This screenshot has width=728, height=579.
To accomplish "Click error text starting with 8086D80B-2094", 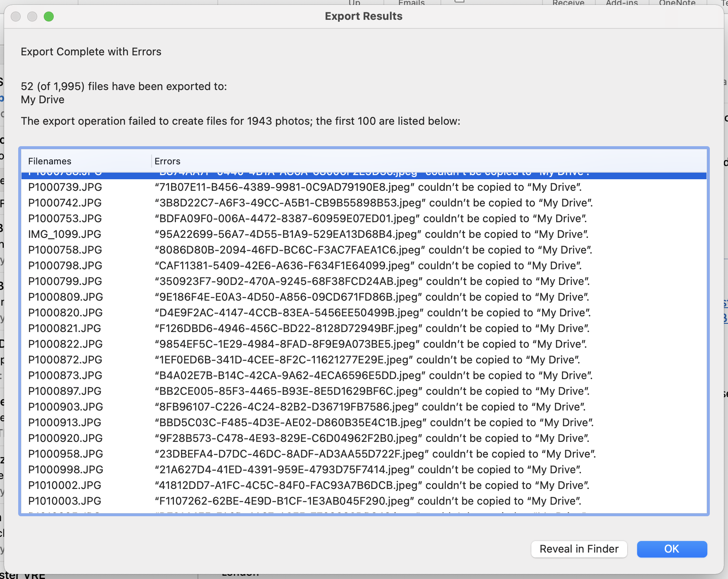I will (374, 250).
